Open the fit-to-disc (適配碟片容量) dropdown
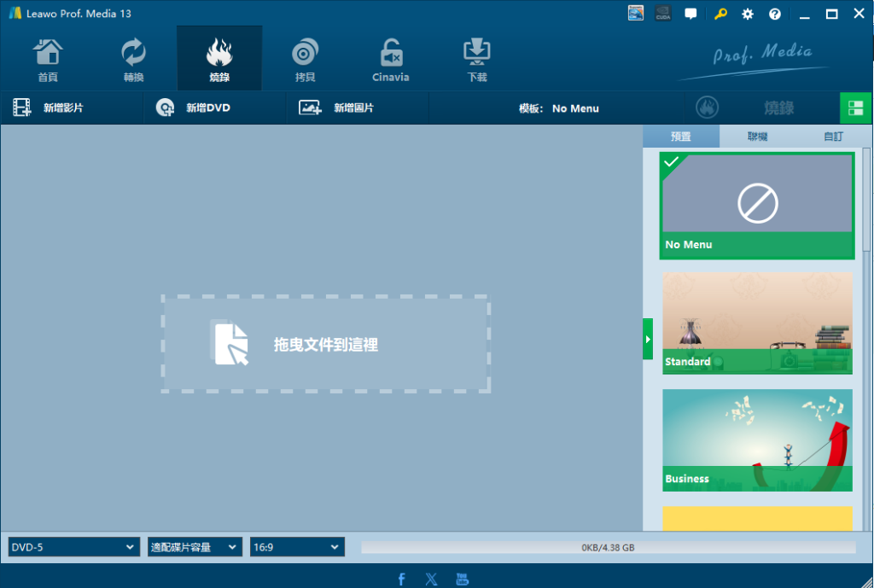The image size is (874, 588). click(x=195, y=547)
